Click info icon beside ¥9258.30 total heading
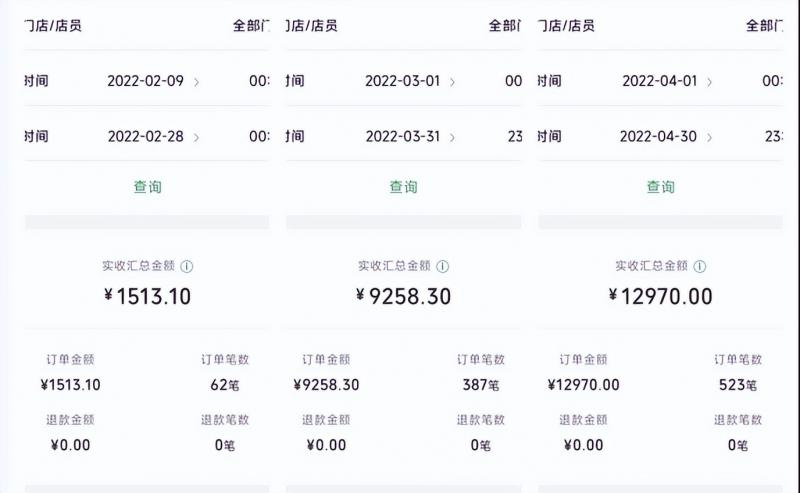The height and width of the screenshot is (493, 800). 443,266
